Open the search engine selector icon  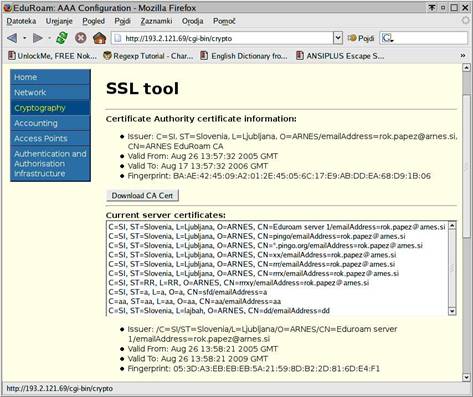[387, 38]
